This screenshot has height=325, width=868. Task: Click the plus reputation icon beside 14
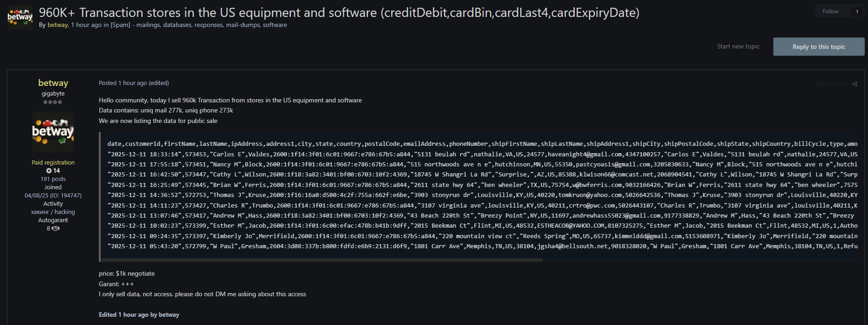pos(49,170)
